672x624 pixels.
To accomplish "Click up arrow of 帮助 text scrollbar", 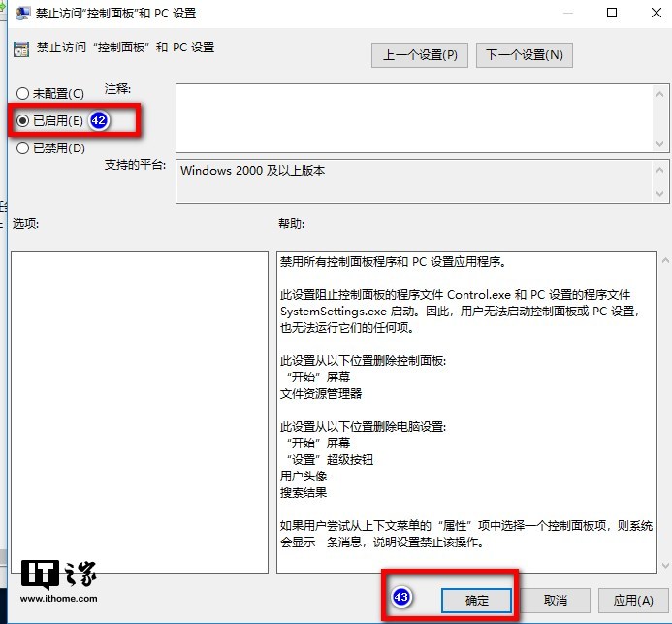I will click(x=665, y=260).
